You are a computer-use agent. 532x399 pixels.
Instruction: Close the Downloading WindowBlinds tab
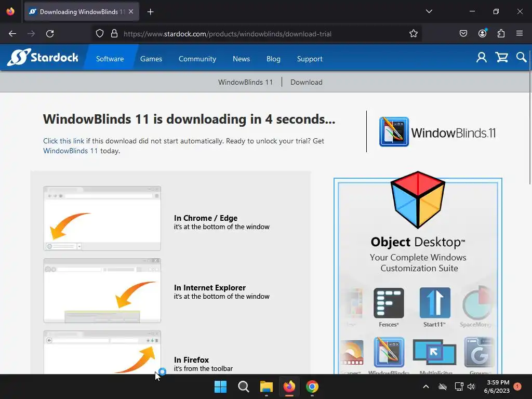(131, 11)
